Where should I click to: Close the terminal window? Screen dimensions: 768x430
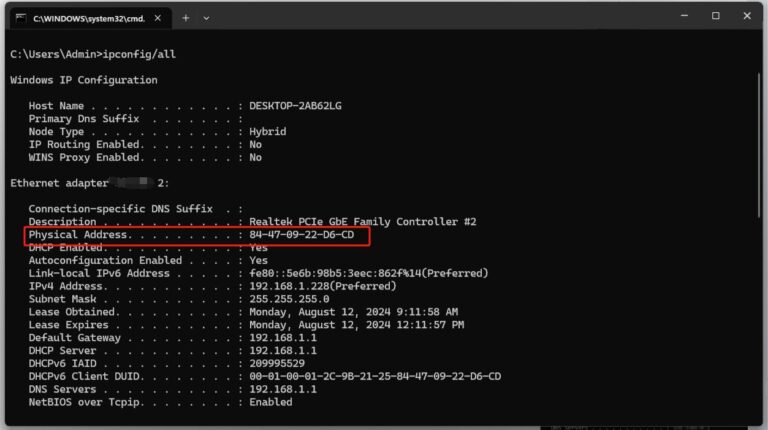coord(747,16)
